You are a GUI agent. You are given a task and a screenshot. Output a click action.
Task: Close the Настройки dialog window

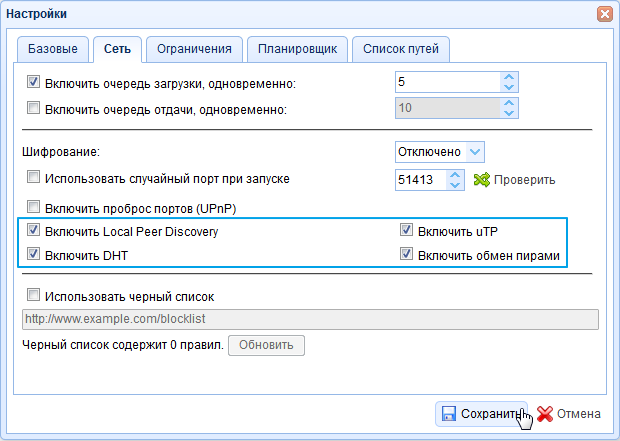[604, 15]
